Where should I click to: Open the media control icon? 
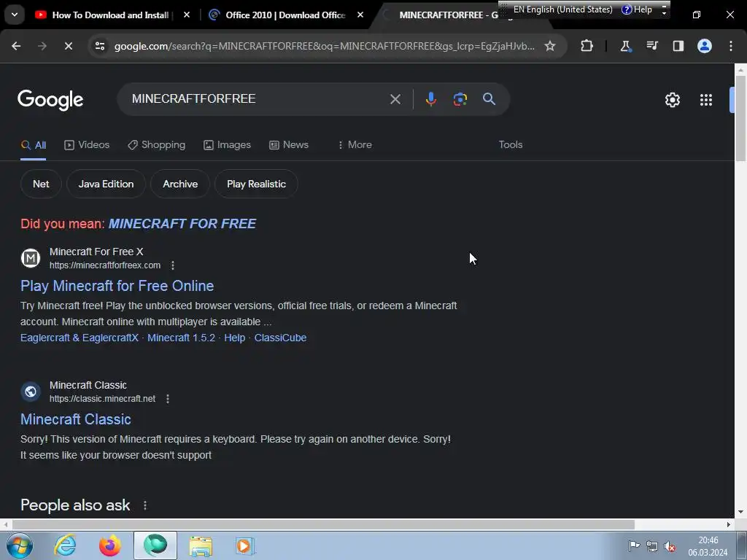(651, 46)
